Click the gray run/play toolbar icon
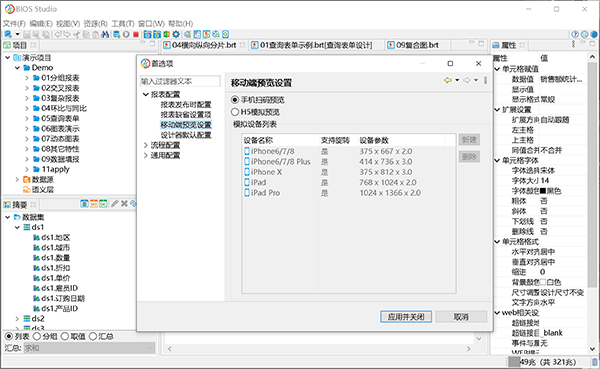Screen dimensions: 600x369 [x=126, y=34]
